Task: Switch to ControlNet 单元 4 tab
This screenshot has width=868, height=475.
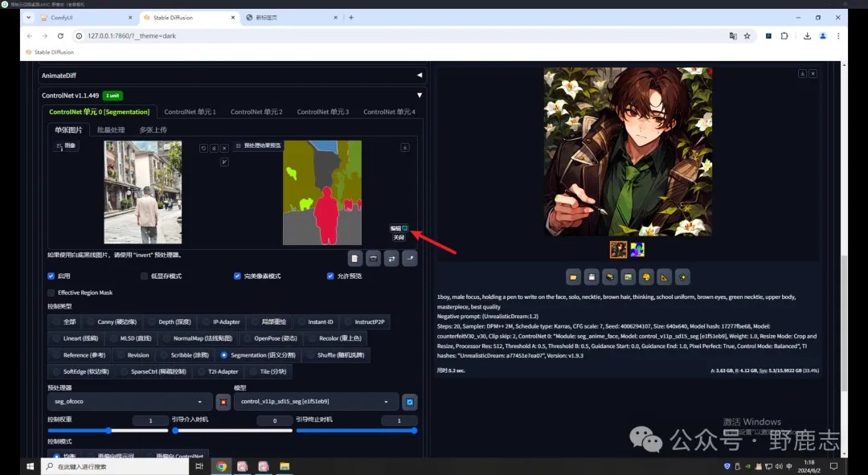Action: [389, 112]
